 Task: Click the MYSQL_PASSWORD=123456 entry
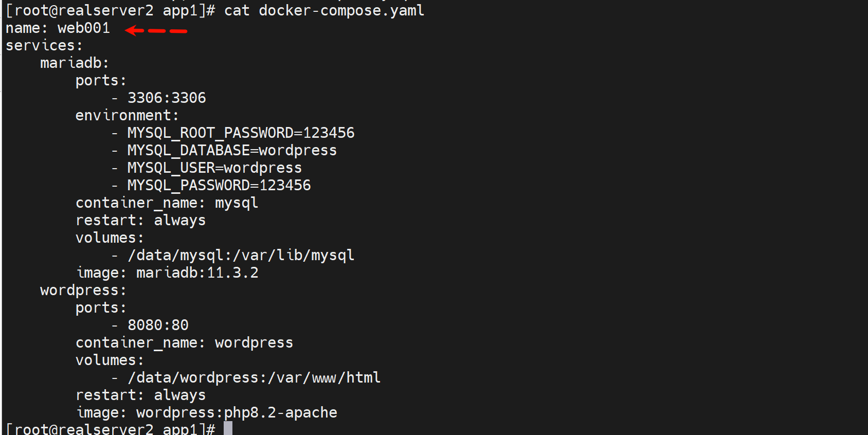coord(219,186)
